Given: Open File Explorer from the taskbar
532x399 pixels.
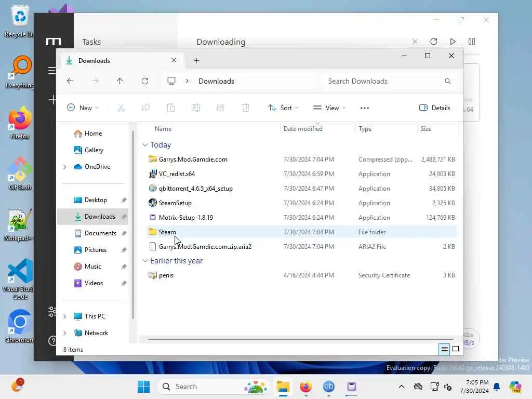Looking at the screenshot, I should click(283, 387).
